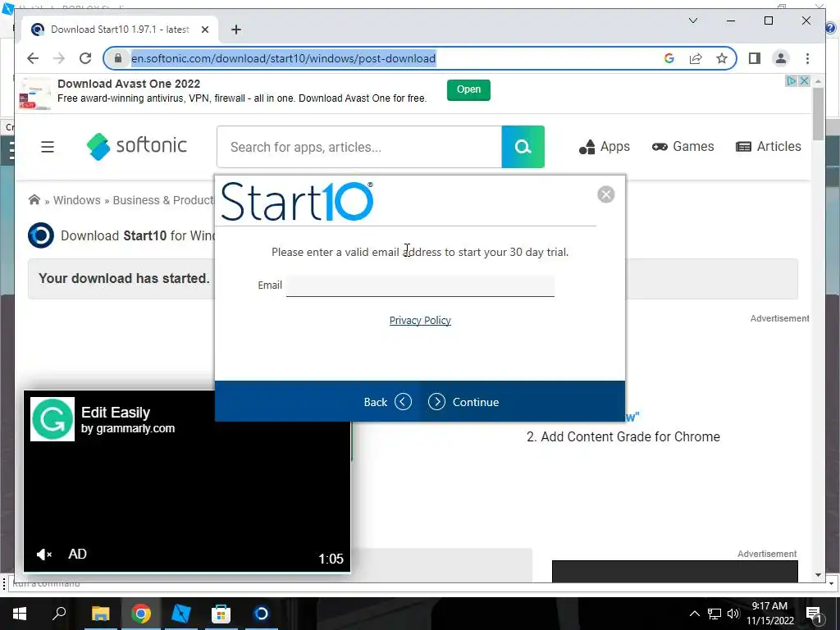This screenshot has width=840, height=630.
Task: Go back with Chrome back arrow
Action: (x=33, y=58)
